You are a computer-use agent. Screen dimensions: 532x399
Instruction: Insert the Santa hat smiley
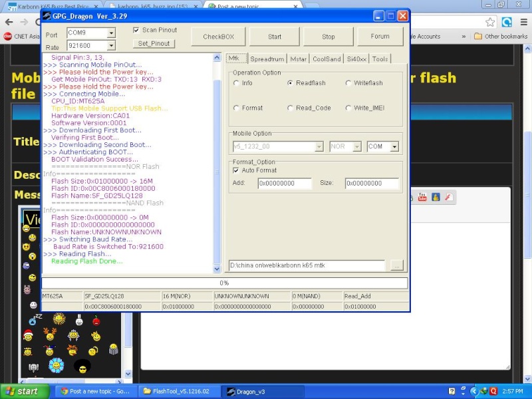click(x=28, y=335)
